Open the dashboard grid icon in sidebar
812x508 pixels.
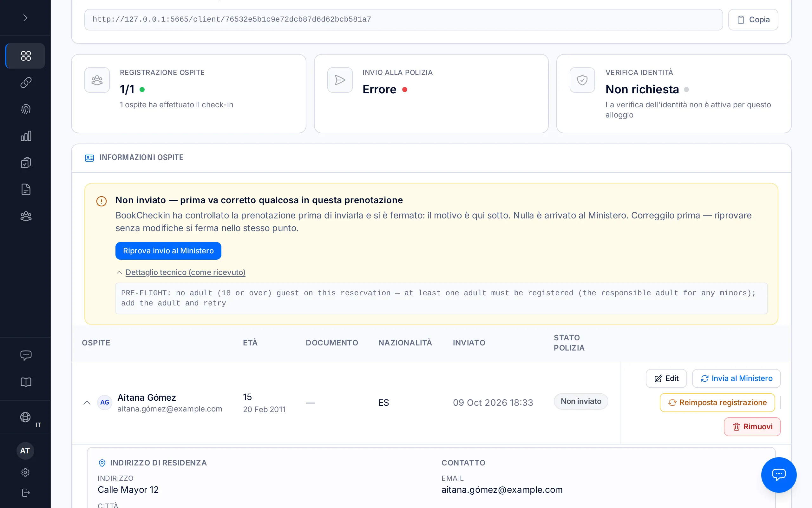pos(25,56)
